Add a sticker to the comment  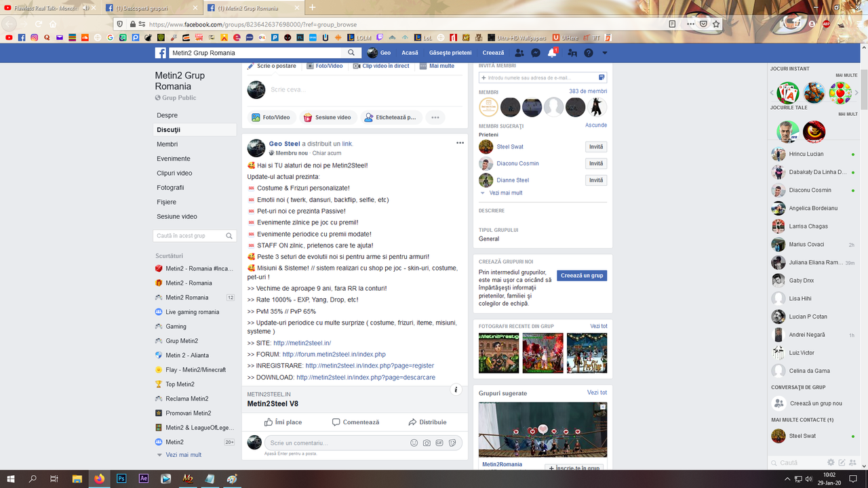pyautogui.click(x=452, y=443)
